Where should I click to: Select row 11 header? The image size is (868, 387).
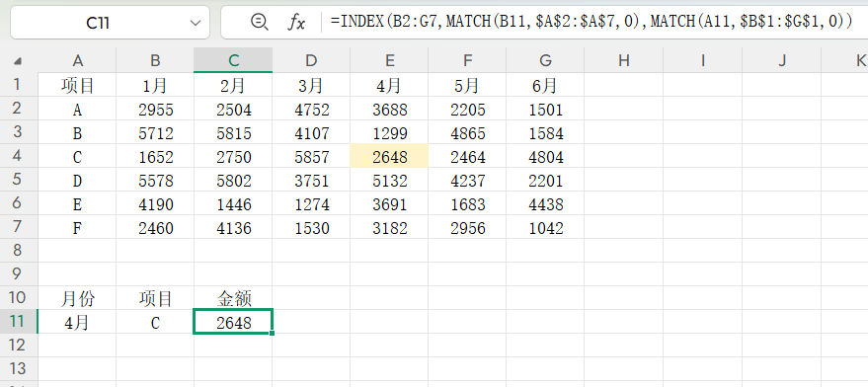[19, 322]
